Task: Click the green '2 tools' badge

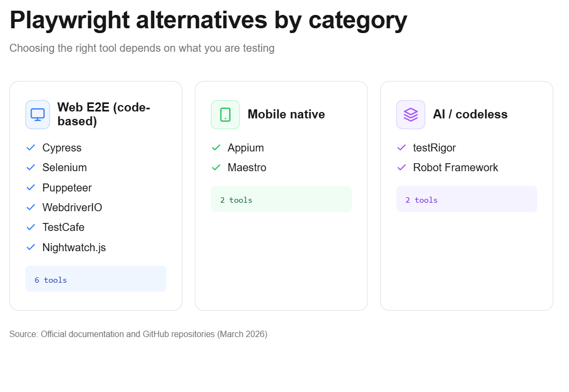Action: pyautogui.click(x=281, y=199)
